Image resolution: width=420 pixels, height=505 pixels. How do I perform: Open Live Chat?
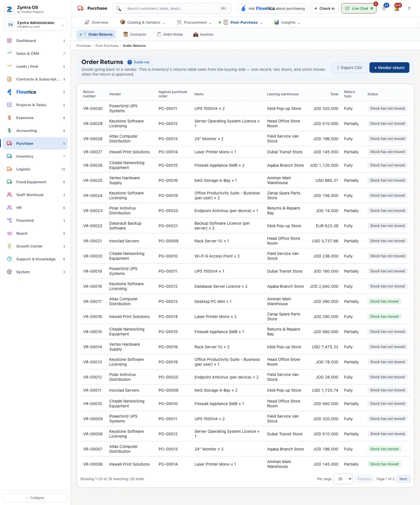point(359,8)
